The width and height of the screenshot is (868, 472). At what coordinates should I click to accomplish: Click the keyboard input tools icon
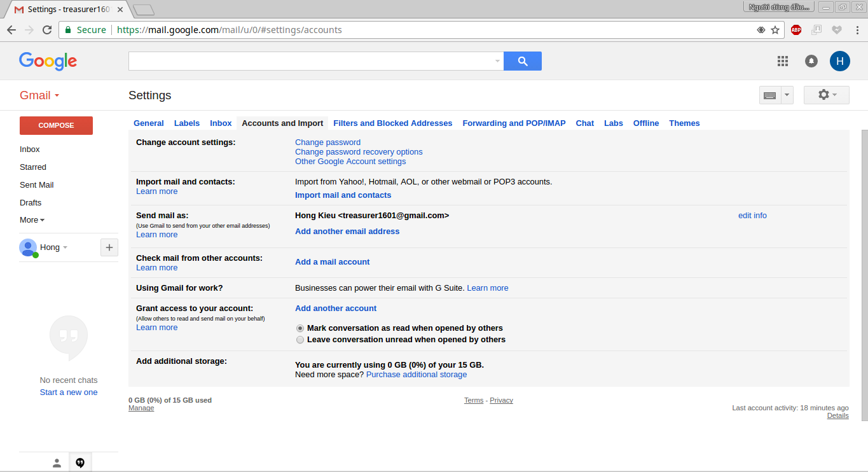(x=769, y=95)
